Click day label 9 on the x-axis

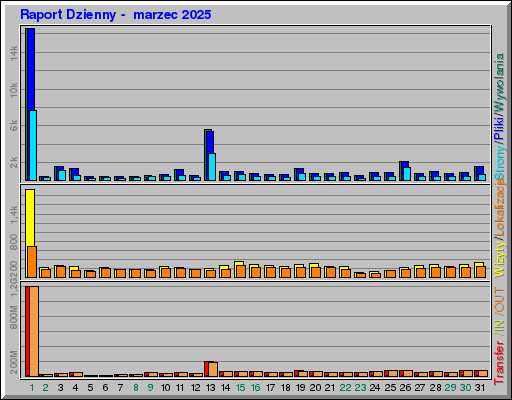151,388
